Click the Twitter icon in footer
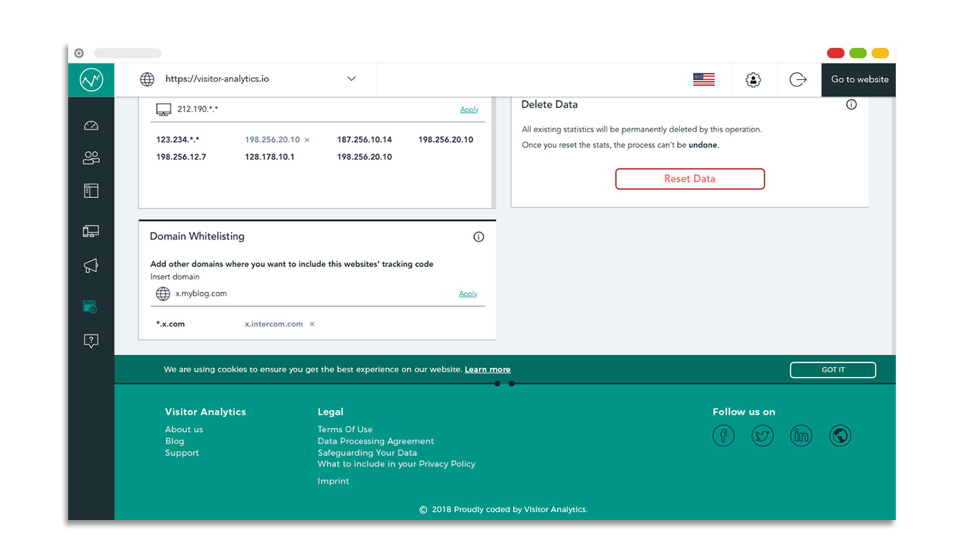Viewport: 964px width, 560px height. tap(762, 435)
